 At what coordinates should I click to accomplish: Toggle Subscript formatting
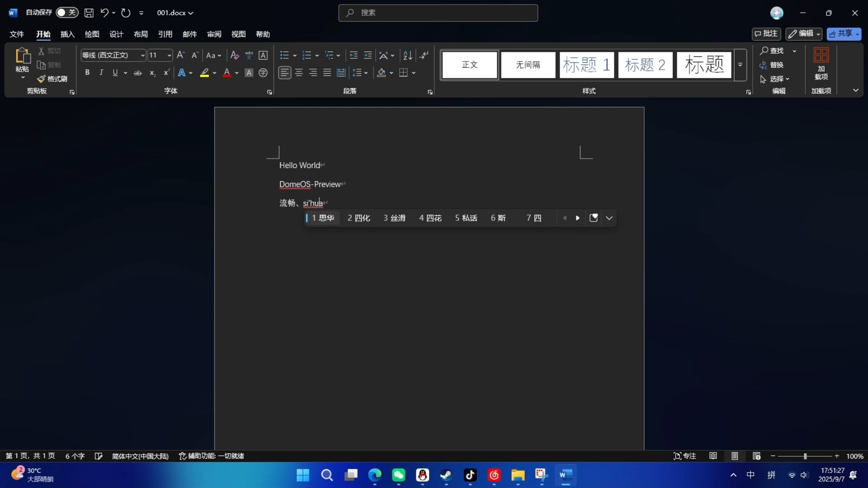[152, 73]
